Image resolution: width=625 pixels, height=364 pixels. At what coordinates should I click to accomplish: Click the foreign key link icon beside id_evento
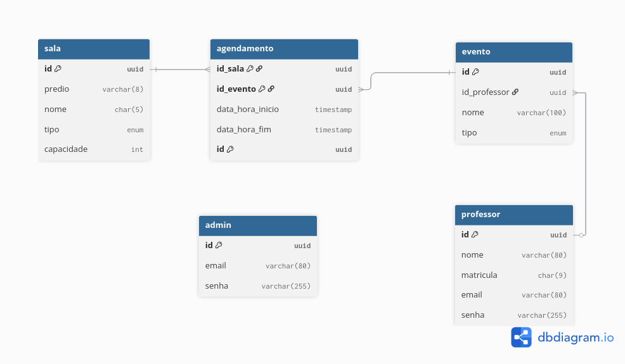click(271, 89)
